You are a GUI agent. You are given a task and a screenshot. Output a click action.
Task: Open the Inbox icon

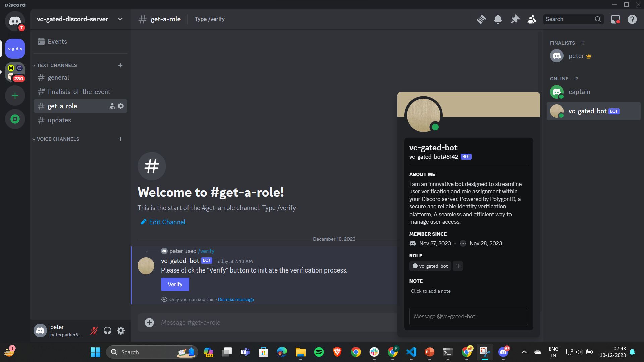coord(615,19)
